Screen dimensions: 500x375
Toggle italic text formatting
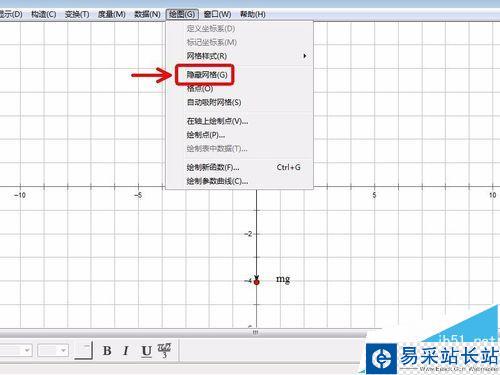126,351
